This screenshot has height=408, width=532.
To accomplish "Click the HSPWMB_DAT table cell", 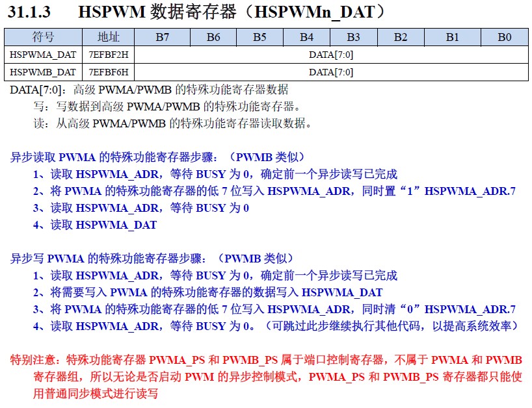I will (43, 72).
